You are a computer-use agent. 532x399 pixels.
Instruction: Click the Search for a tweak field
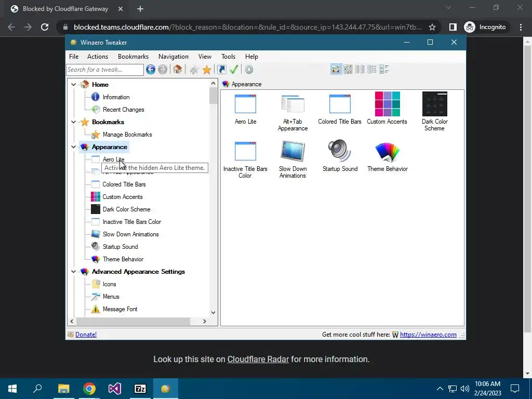(105, 70)
